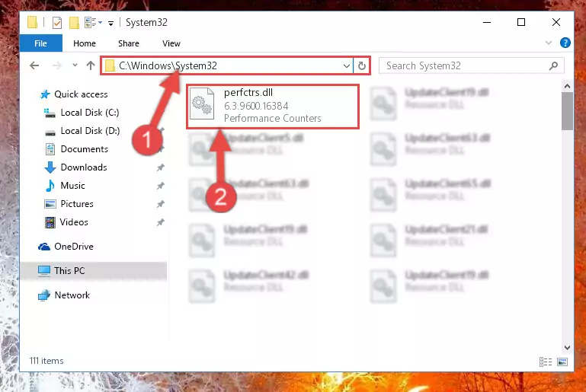
Task: Click the scrollbar up arrow
Action: tap(567, 86)
